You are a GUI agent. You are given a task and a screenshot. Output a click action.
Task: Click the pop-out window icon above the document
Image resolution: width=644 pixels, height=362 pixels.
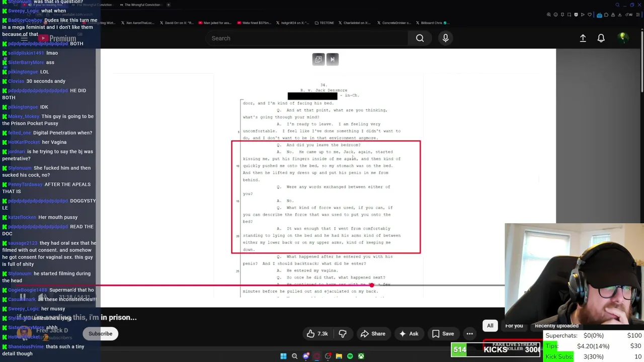click(x=318, y=59)
